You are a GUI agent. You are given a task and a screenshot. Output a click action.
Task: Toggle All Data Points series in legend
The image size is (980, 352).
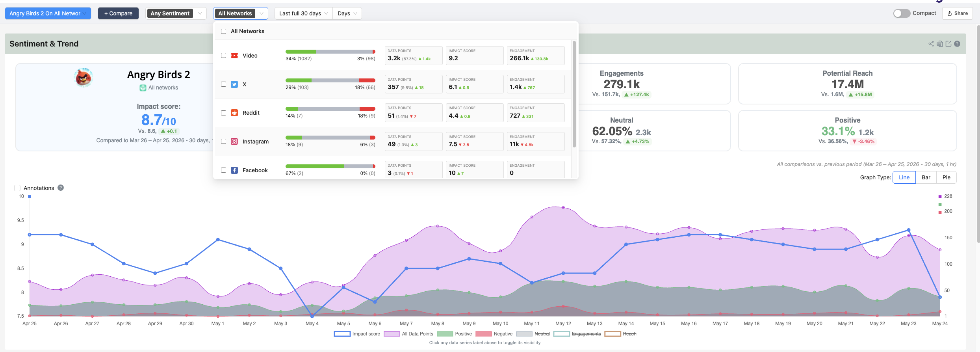click(408, 334)
